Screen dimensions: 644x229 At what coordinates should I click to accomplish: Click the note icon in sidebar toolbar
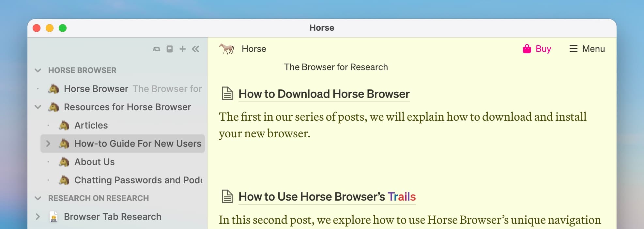(x=170, y=49)
